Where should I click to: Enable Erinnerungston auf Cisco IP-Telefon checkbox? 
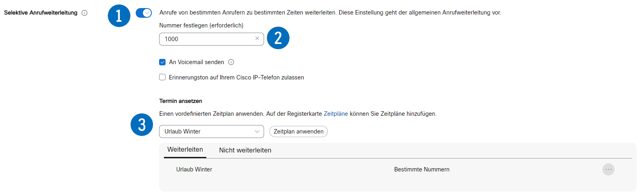coord(162,77)
